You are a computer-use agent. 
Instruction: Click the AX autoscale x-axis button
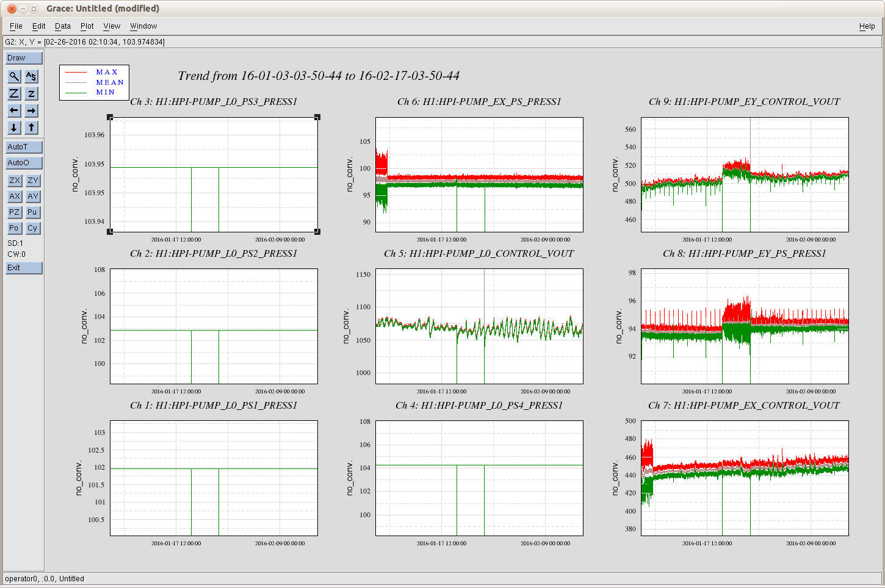point(14,196)
